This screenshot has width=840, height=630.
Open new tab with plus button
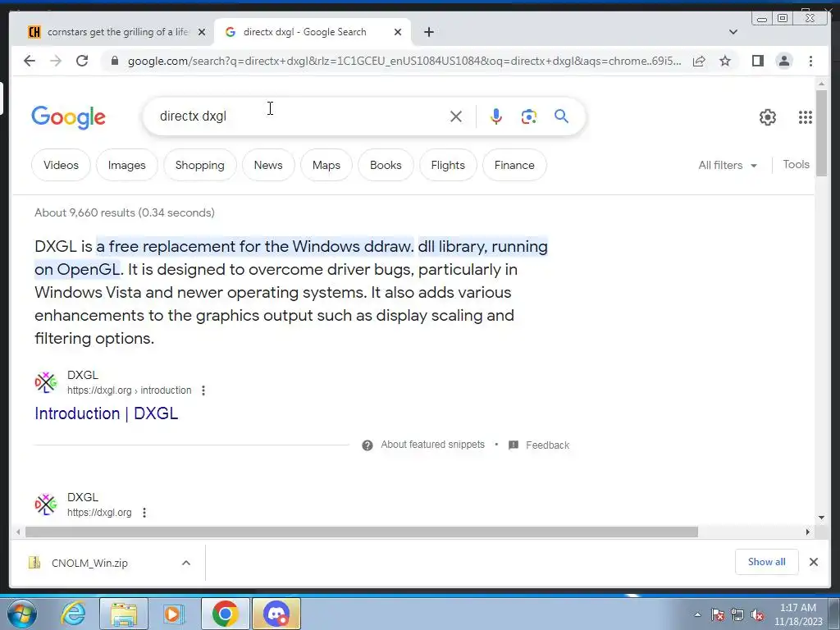(428, 32)
